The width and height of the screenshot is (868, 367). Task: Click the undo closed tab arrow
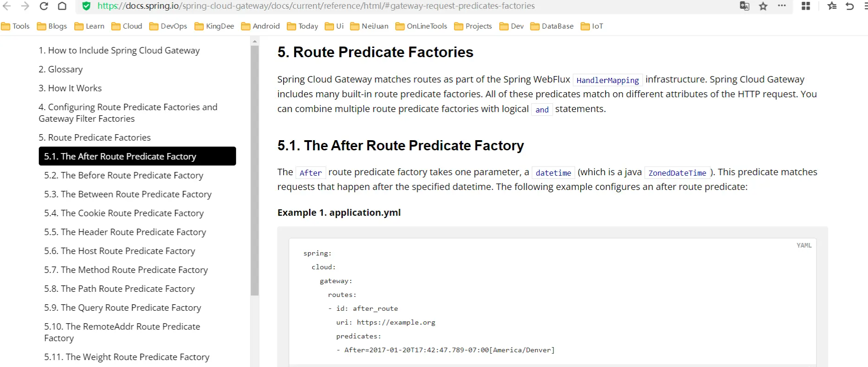pyautogui.click(x=850, y=6)
